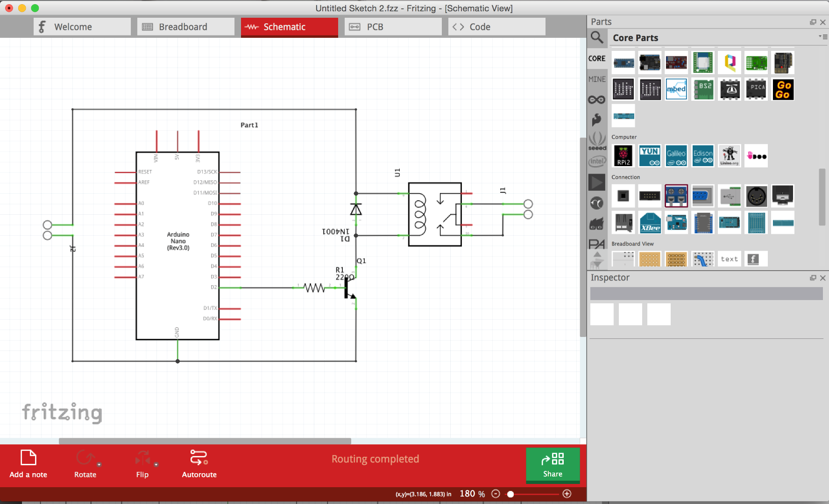Pick the Arduino YUN part
This screenshot has height=504, width=829.
650,156
